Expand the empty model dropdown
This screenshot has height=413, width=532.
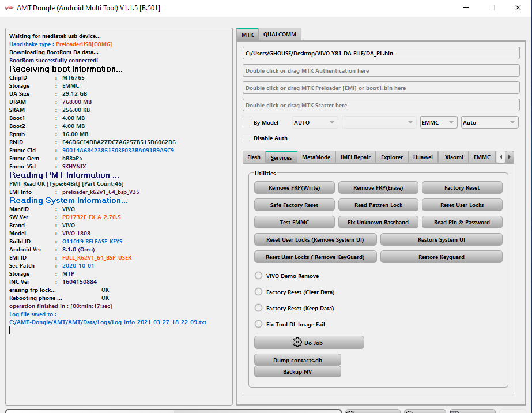[x=379, y=123]
